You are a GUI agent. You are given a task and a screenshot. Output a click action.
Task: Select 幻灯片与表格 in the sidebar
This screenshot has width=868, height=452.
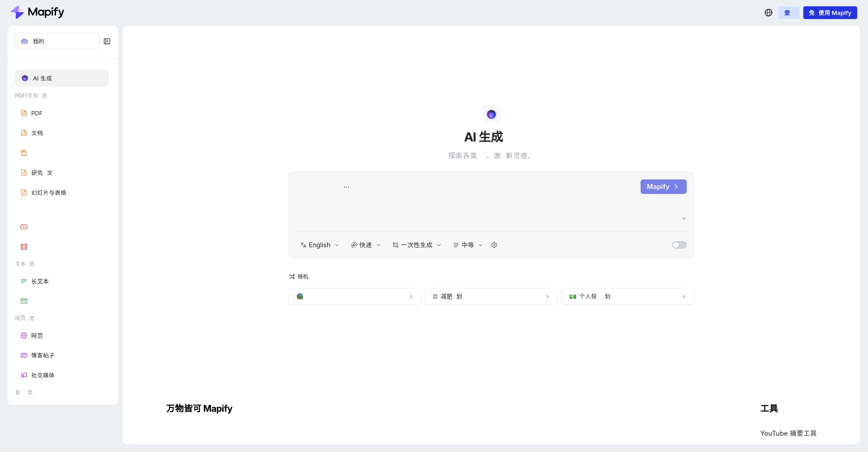click(48, 193)
